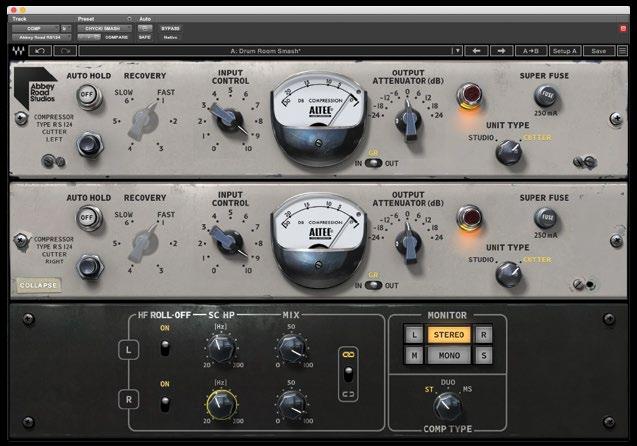Click the COLLAPSE button
The height and width of the screenshot is (446, 637).
[x=38, y=285]
